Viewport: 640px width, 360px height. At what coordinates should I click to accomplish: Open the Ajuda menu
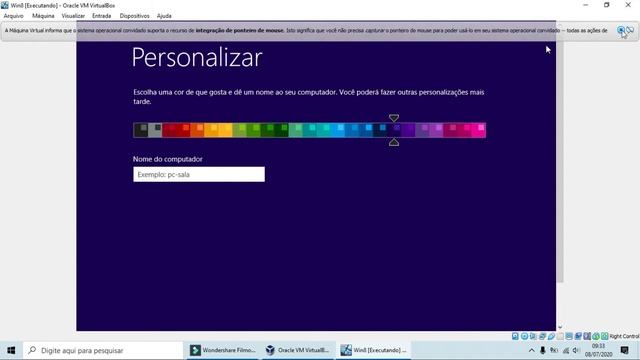coord(164,16)
